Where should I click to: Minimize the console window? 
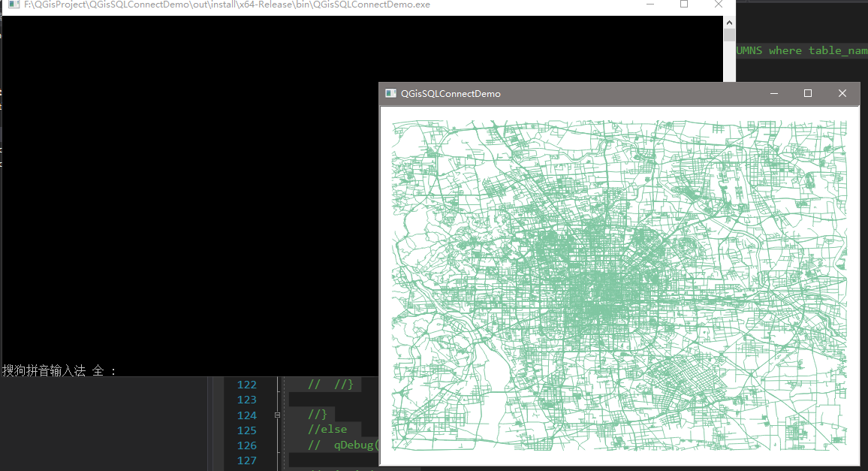(650, 5)
